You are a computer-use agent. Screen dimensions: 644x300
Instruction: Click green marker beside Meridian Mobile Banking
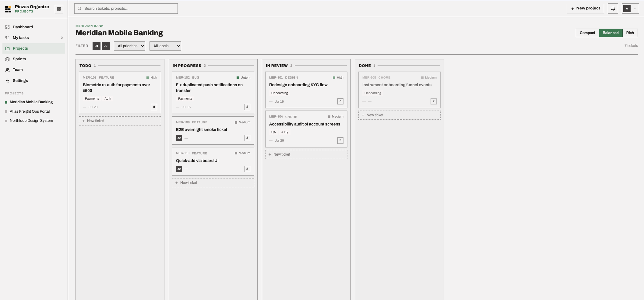(x=6, y=102)
